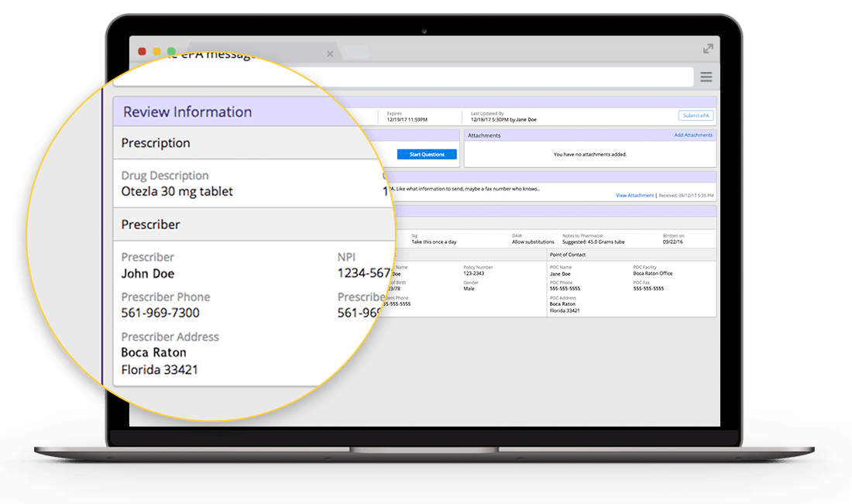Screen dimensions: 852x504
Task: Select 'Boca Raton' in magnified prescriber address
Action: click(154, 352)
